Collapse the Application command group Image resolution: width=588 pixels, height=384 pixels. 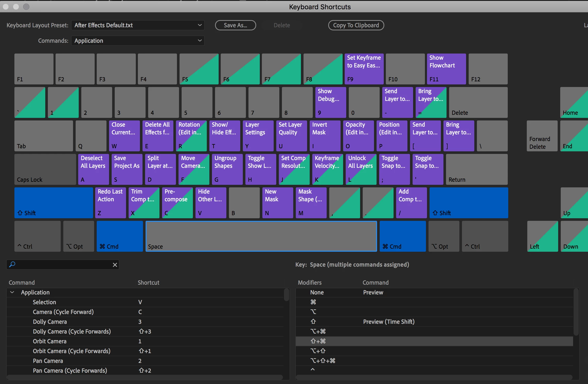coord(12,292)
